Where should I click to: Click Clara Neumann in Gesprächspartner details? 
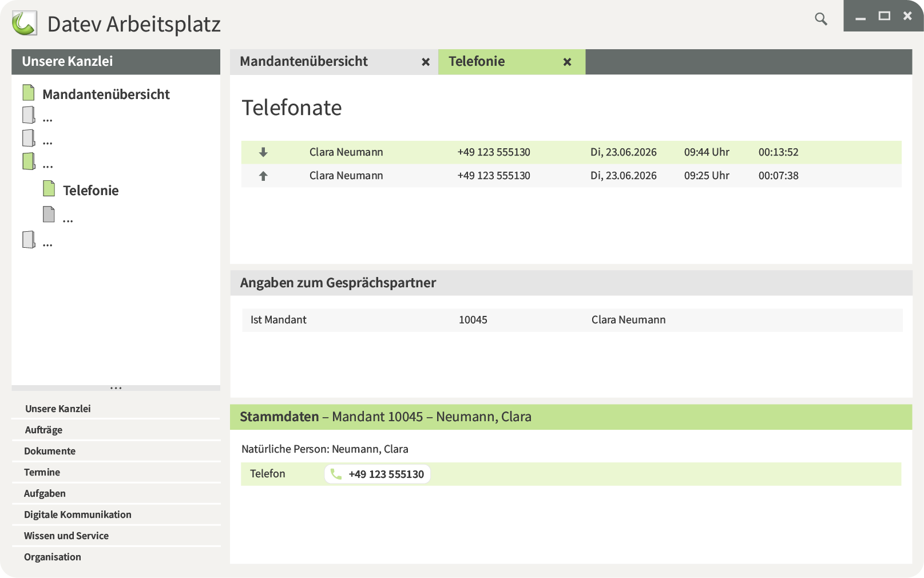pos(628,320)
